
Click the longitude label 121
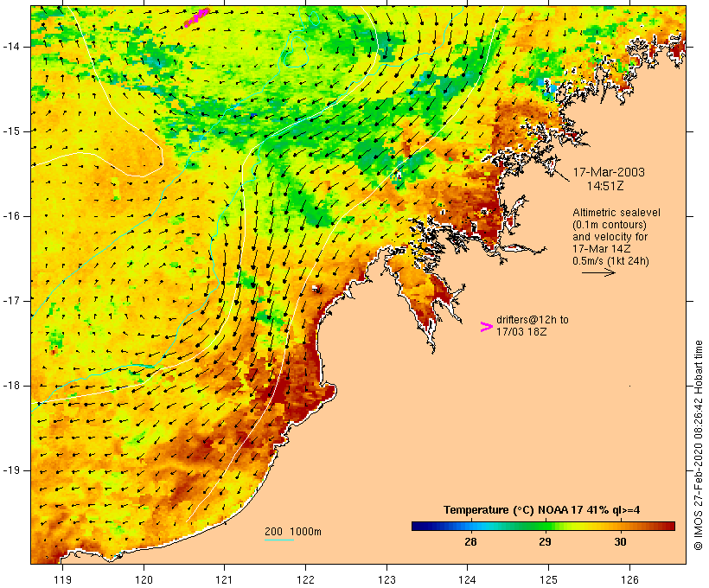click(x=224, y=579)
